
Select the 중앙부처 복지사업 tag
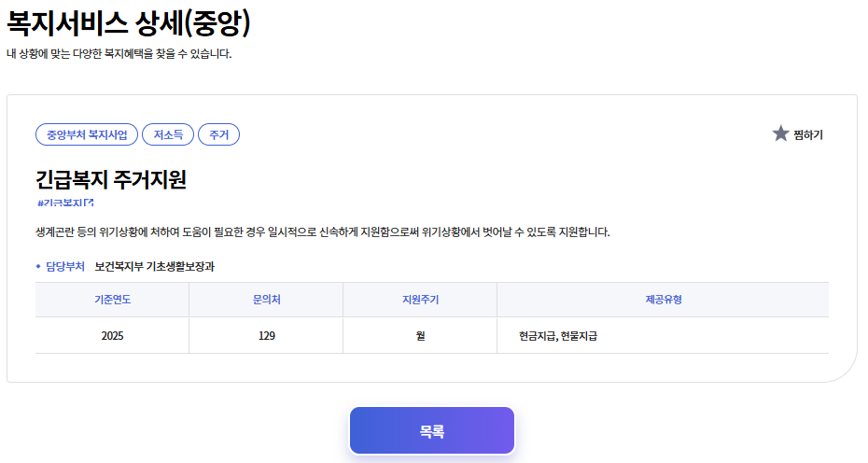point(87,135)
